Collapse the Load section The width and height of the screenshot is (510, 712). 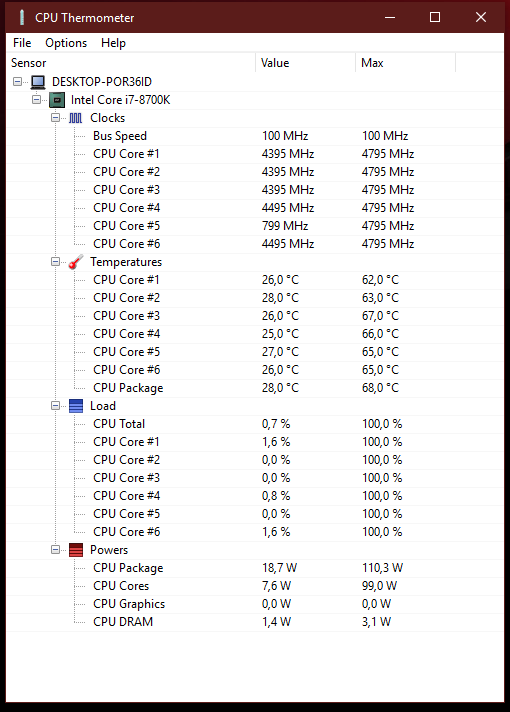coord(55,406)
